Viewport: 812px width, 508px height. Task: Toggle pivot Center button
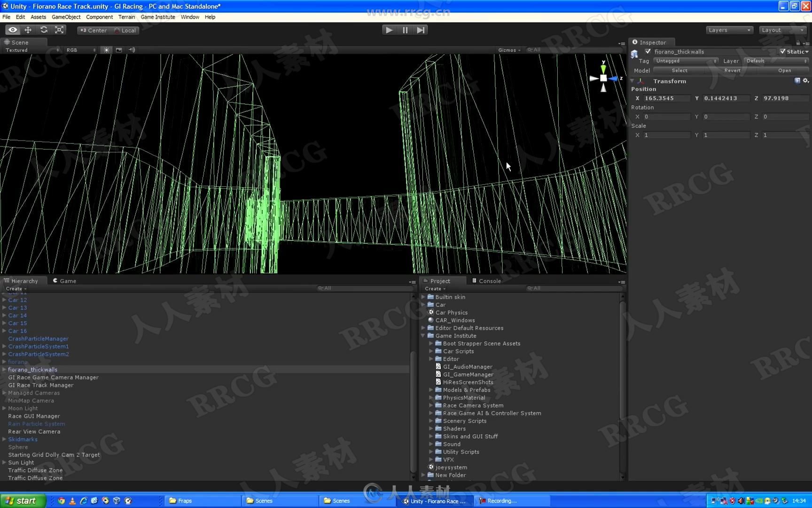[94, 30]
